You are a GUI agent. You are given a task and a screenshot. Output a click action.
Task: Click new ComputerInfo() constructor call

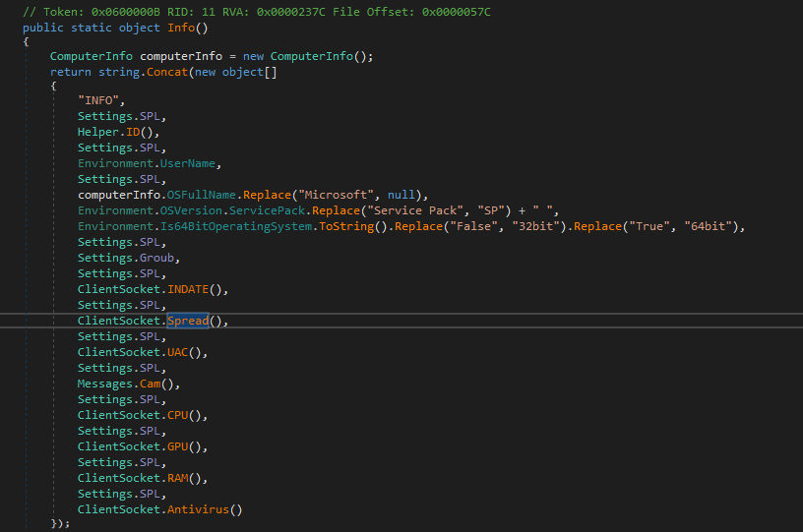[x=305, y=56]
